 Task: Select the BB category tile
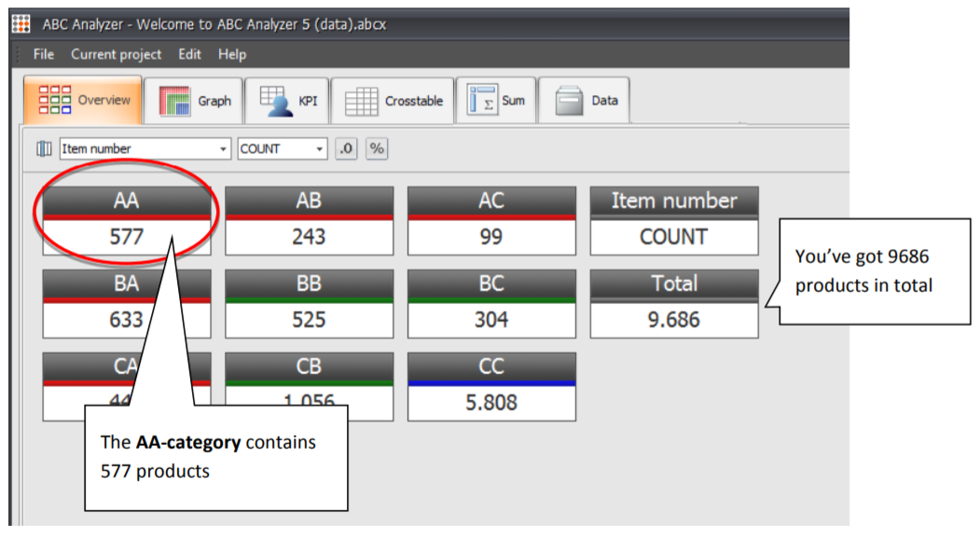310,304
